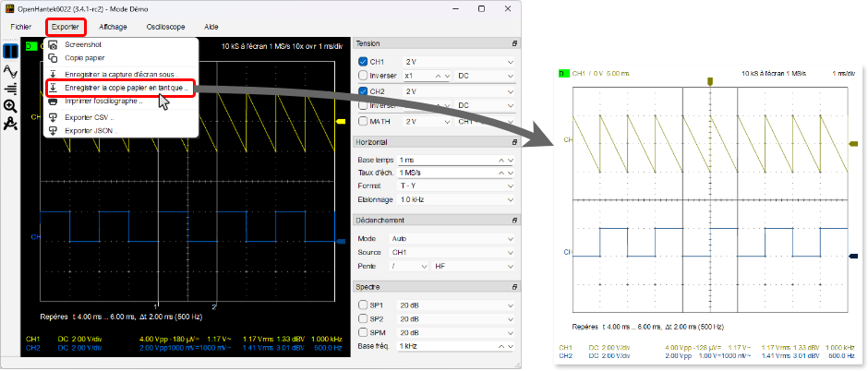Undock the Horizontal panel with its float icon
868x371 pixels.
(x=513, y=142)
